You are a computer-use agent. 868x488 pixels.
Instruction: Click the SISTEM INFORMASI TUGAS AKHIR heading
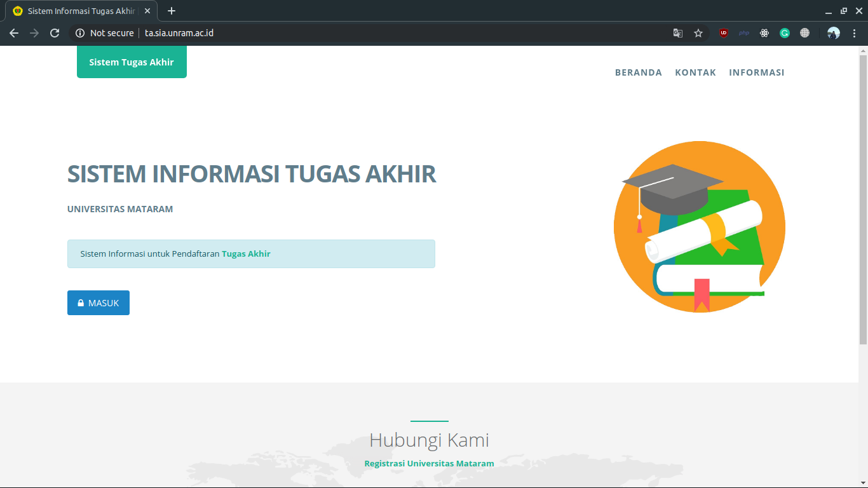pos(252,174)
